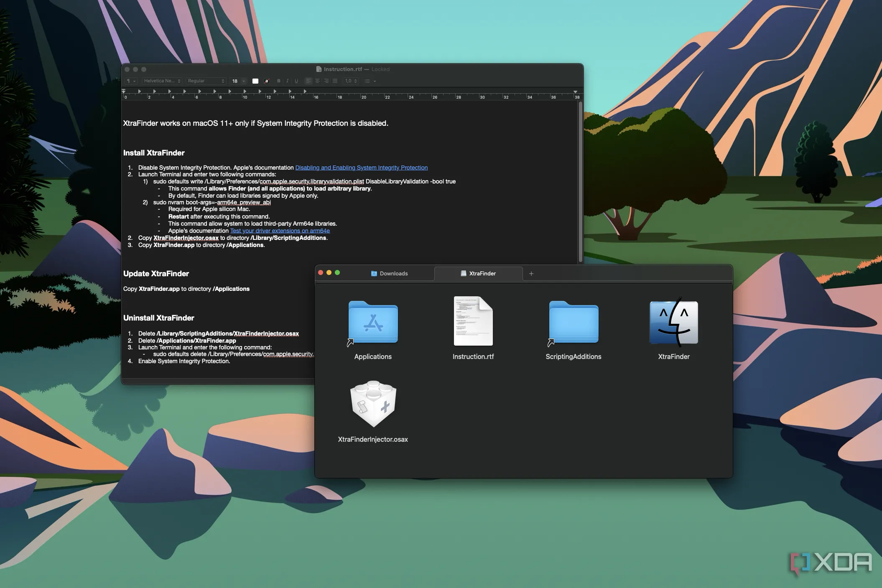The image size is (882, 588).
Task: Open line spacing 1,0 dropdown
Action: pyautogui.click(x=351, y=81)
